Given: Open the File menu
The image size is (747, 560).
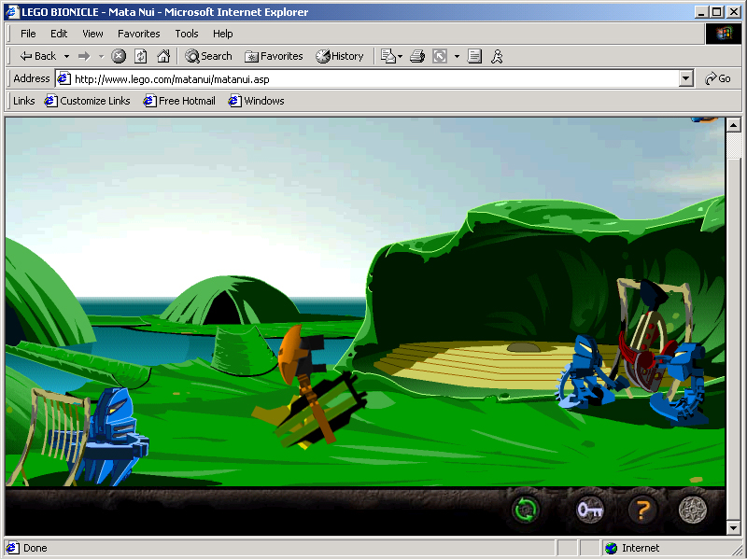Looking at the screenshot, I should 28,34.
